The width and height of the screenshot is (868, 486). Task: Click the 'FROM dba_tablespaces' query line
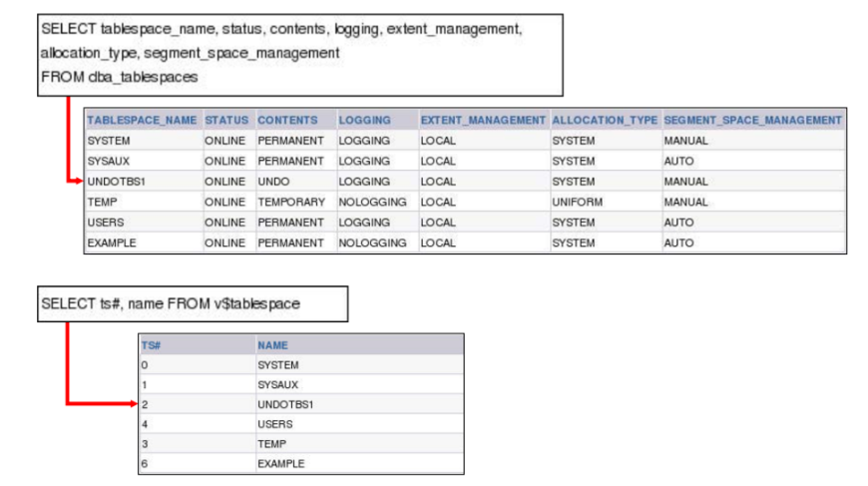pos(120,77)
